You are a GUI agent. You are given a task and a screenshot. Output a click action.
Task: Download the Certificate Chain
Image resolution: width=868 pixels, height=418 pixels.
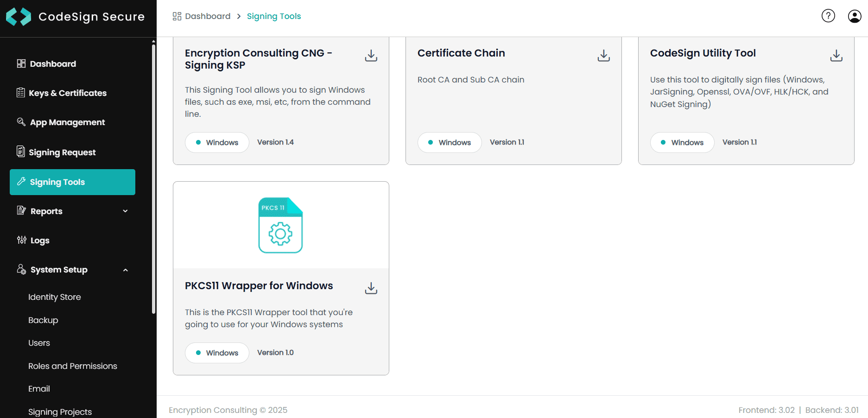pyautogui.click(x=603, y=55)
